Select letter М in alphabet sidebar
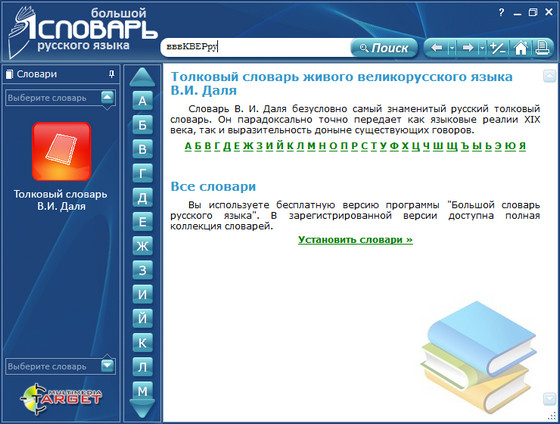This screenshot has width=560, height=424. click(x=142, y=390)
